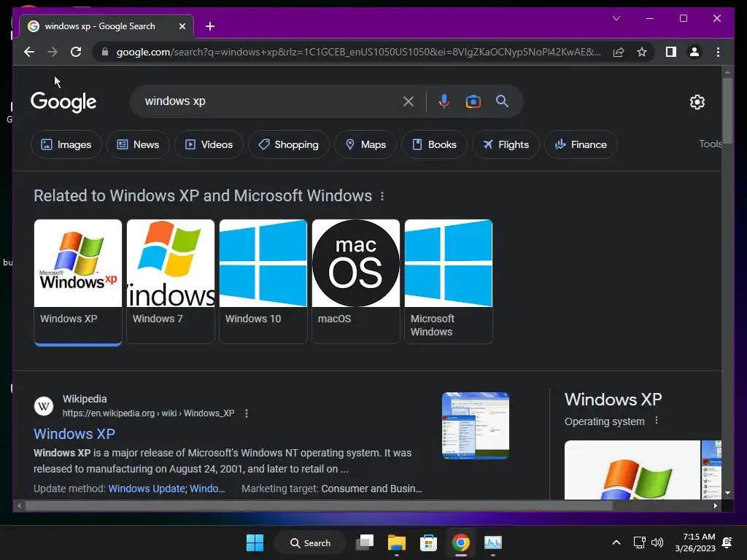Image resolution: width=747 pixels, height=560 pixels.
Task: Switch to Shopping results
Action: point(288,144)
